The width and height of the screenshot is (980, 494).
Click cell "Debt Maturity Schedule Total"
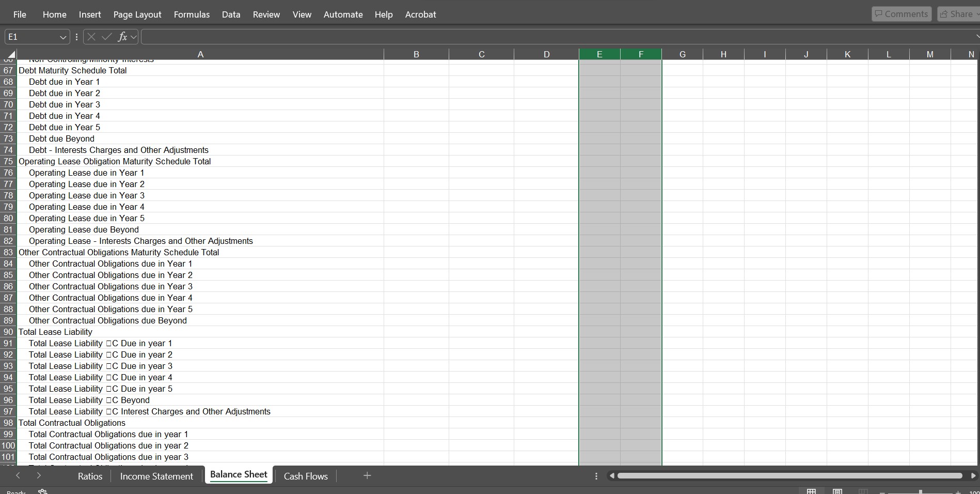(200, 70)
